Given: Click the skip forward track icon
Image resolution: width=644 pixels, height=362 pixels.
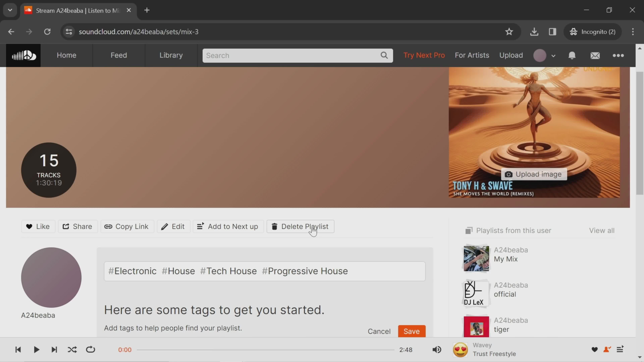Looking at the screenshot, I should pyautogui.click(x=54, y=350).
